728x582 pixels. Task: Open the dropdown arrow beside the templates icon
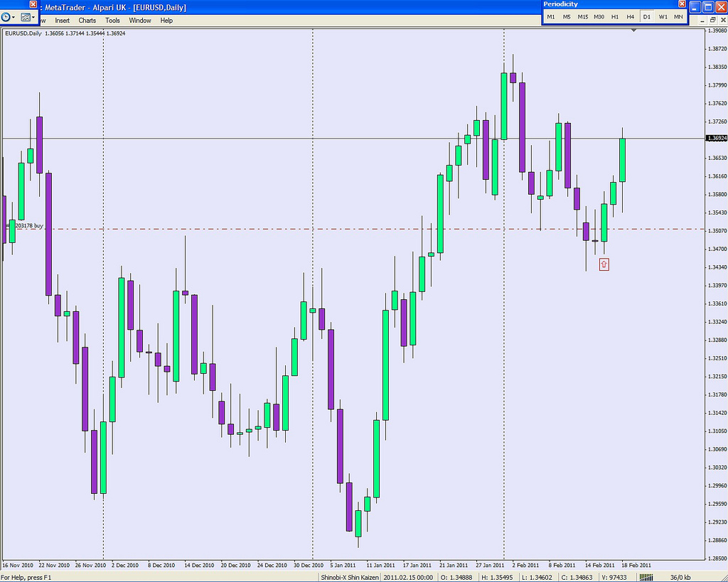point(33,17)
